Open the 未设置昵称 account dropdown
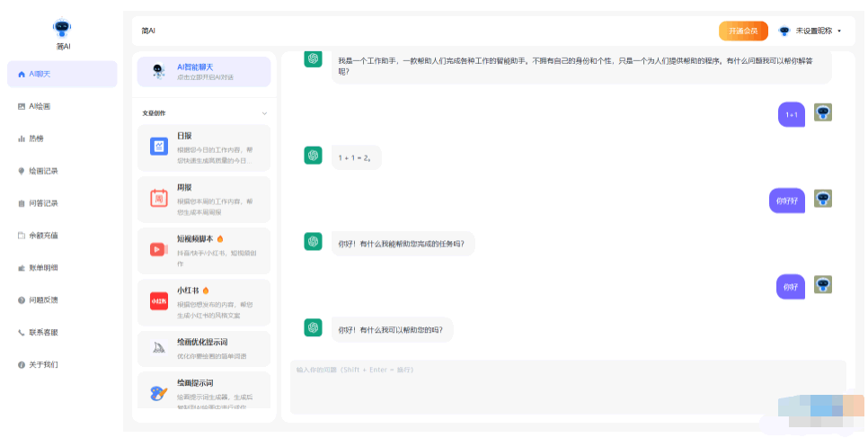868x438 pixels. (x=809, y=31)
